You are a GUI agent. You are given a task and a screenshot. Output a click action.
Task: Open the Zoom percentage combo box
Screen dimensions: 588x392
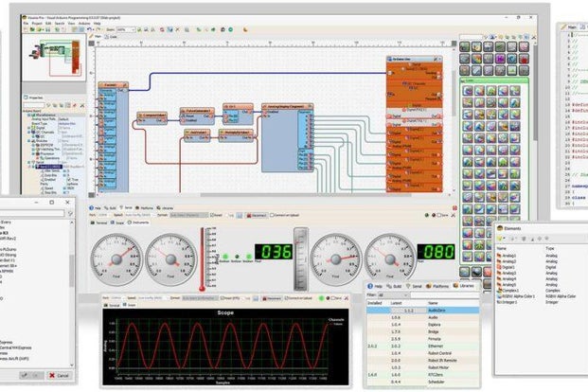tap(126, 29)
